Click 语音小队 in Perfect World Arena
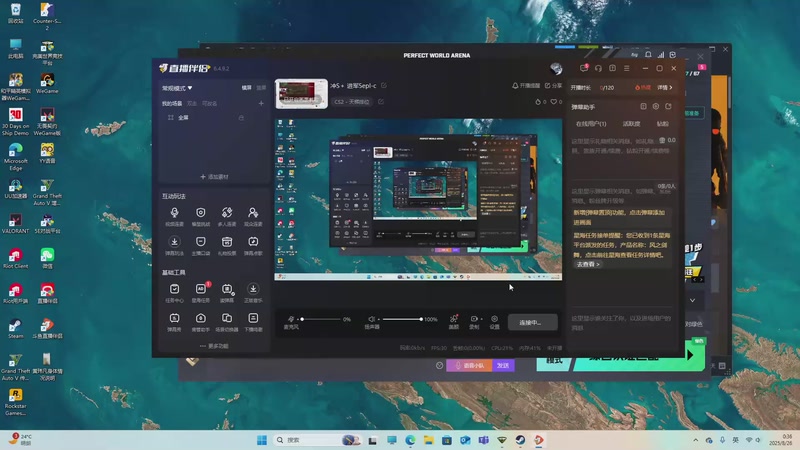The width and height of the screenshot is (800, 450). 469,365
